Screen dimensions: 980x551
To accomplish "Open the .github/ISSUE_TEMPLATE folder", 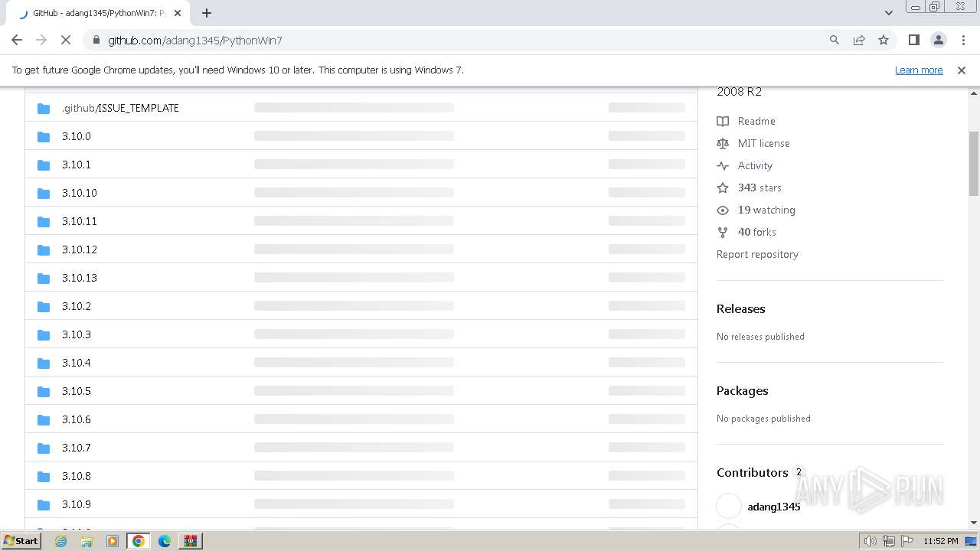I will pos(120,108).
